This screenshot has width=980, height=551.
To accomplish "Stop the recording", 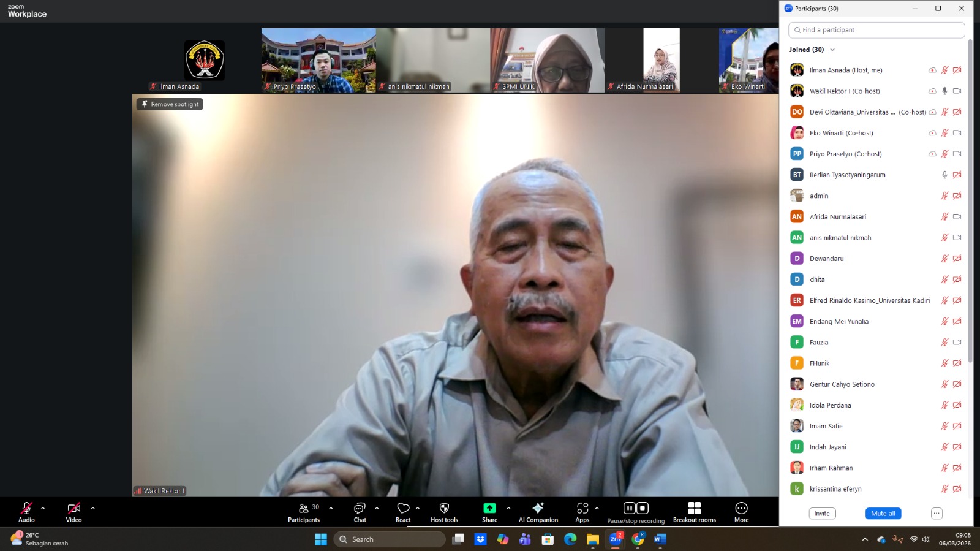I will point(643,508).
